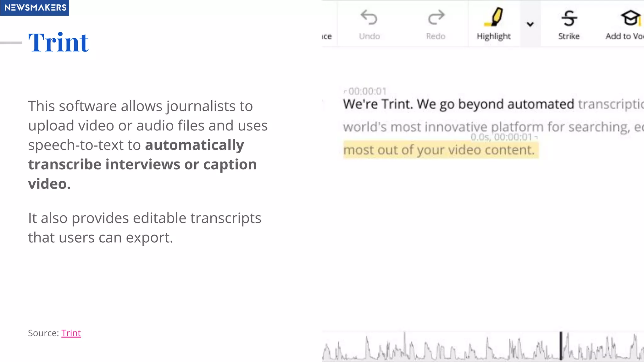Click the partially visible "ce" toolbar item
Screen dimensions: 644x362
(x=327, y=36)
